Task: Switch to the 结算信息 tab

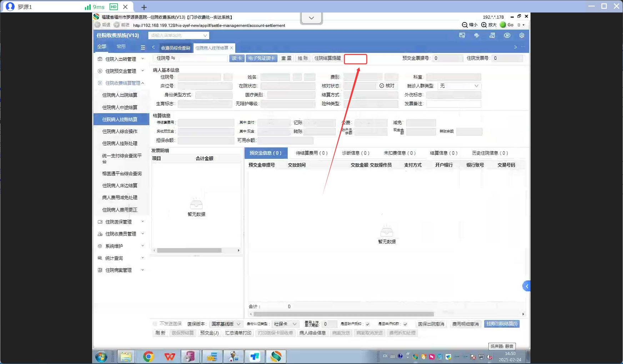Action: pyautogui.click(x=444, y=153)
